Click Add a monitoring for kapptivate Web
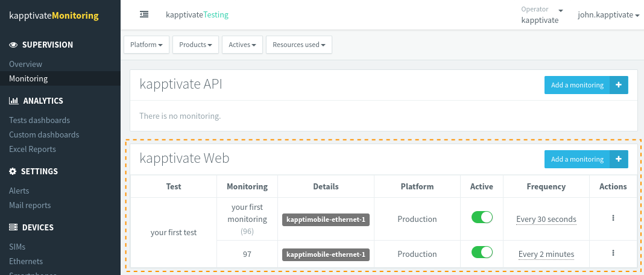 point(577,159)
